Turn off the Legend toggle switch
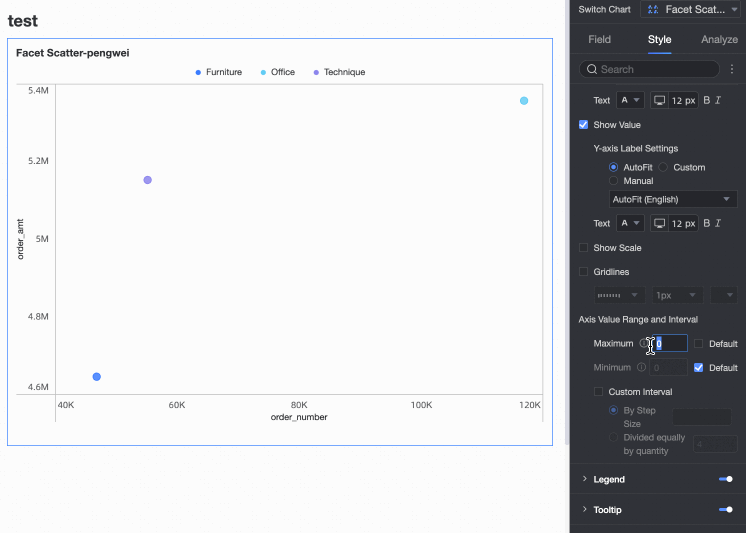Viewport: 746px width, 533px height. tap(725, 480)
